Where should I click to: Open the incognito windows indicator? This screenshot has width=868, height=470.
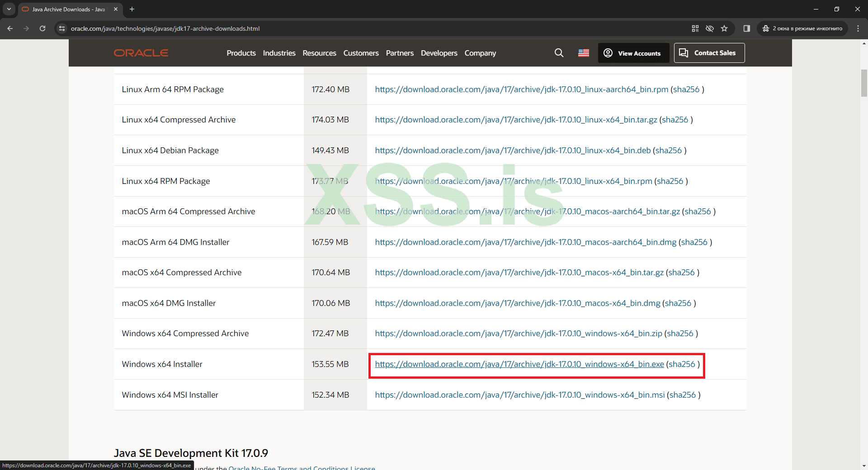802,28
